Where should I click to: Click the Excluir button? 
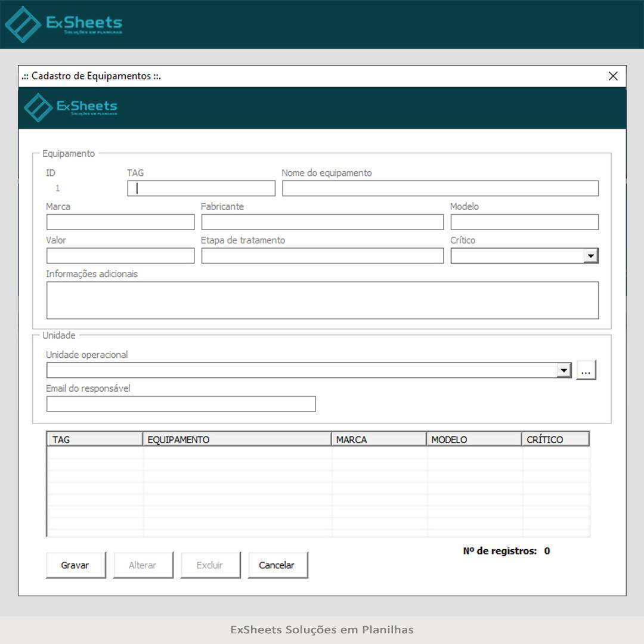[x=210, y=565]
